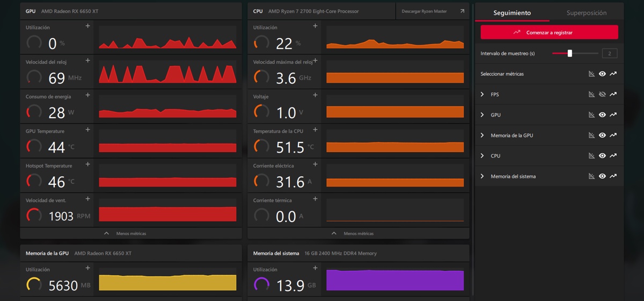The height and width of the screenshot is (301, 644).
Task: Click trend line icon in Memoria de la GPU row
Action: click(613, 135)
